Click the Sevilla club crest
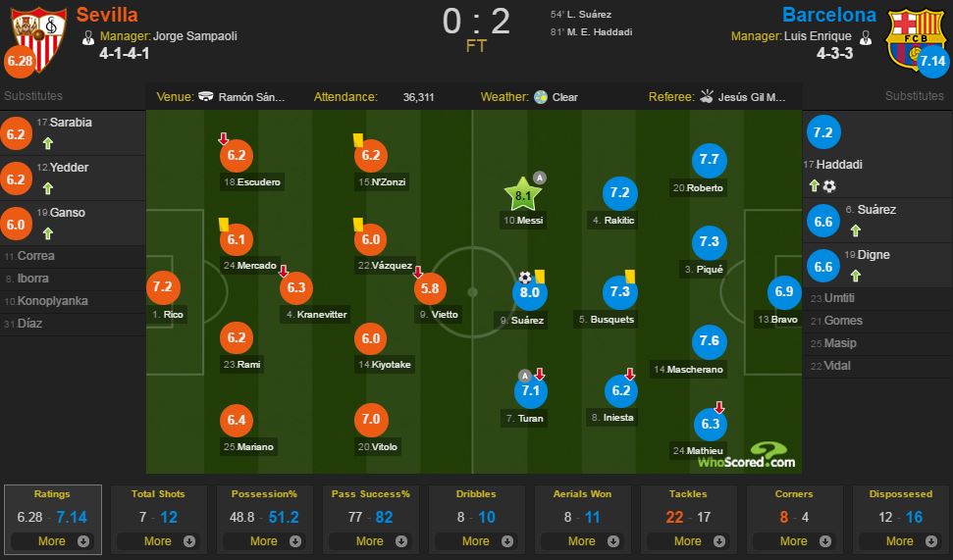The width and height of the screenshot is (953, 560). pyautogui.click(x=39, y=39)
